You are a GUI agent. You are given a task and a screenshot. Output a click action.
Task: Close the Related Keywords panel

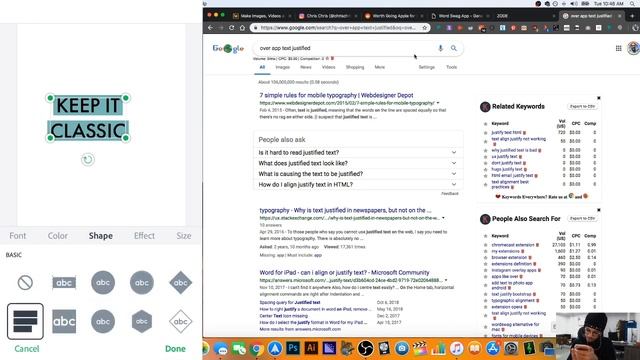point(599,98)
